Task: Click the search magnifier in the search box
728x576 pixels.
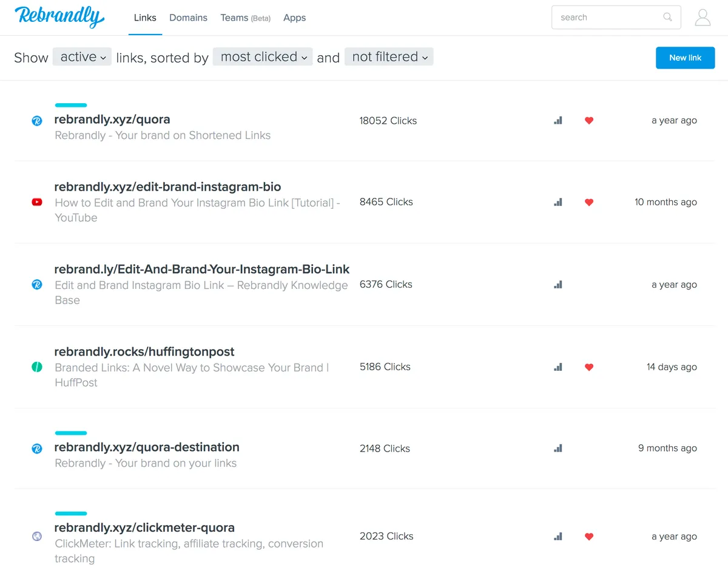Action: point(667,17)
